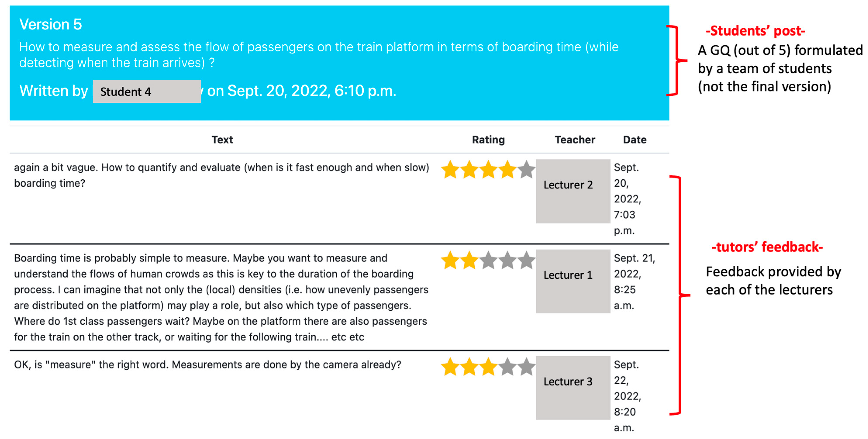
Task: Select the Lecturer 3 teacher cell
Action: (x=573, y=387)
